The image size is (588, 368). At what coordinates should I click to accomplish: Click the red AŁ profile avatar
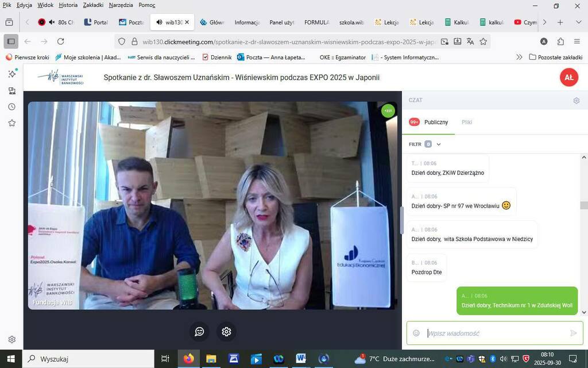(568, 78)
